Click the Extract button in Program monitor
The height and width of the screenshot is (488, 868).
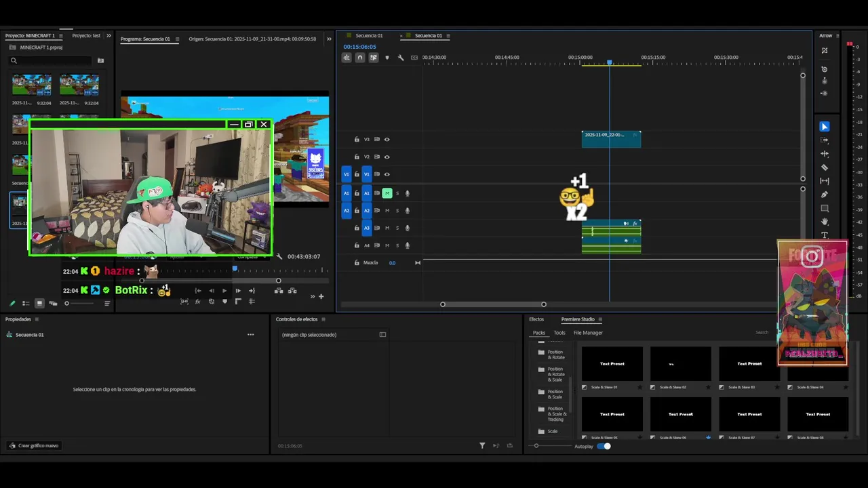[x=292, y=291]
